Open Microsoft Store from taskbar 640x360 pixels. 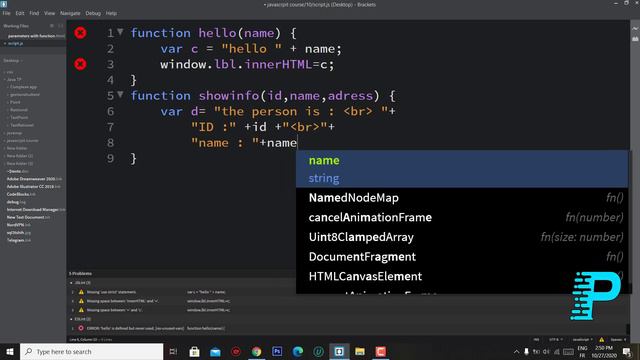tap(194, 351)
